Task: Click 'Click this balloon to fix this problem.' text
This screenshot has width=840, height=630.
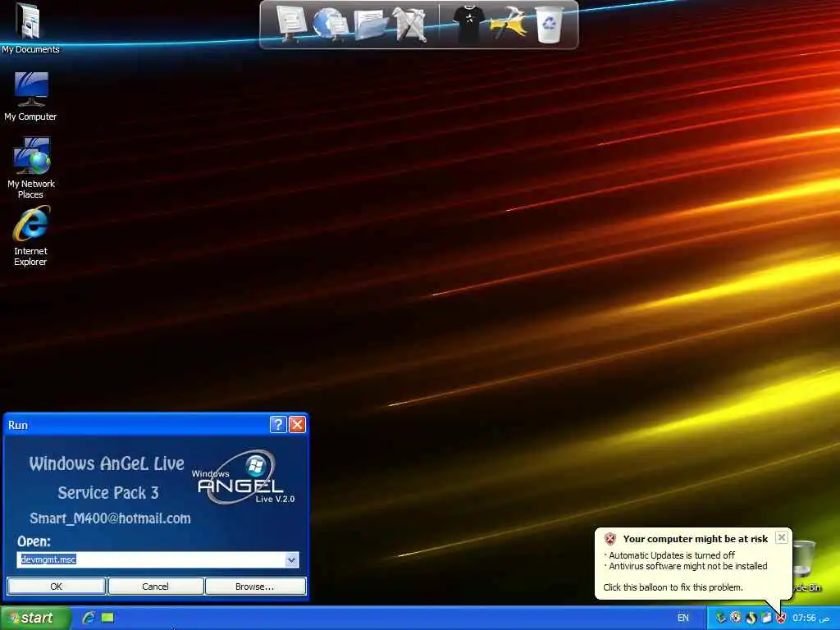Action: point(673,587)
